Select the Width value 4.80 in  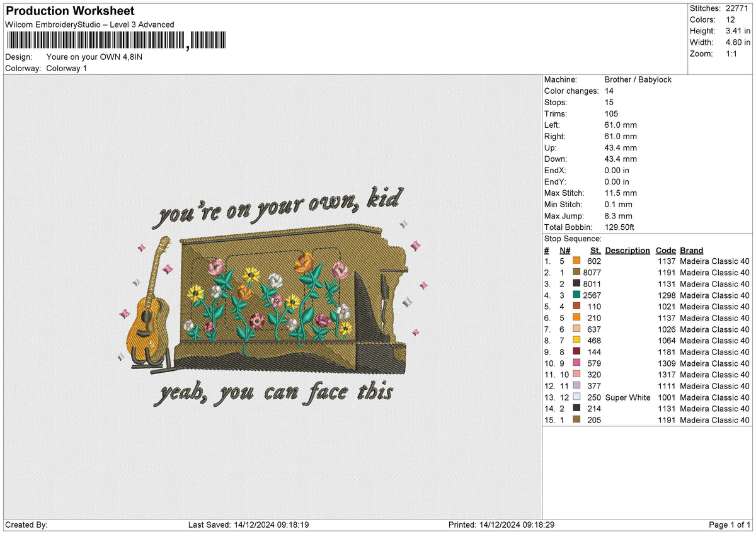point(738,42)
